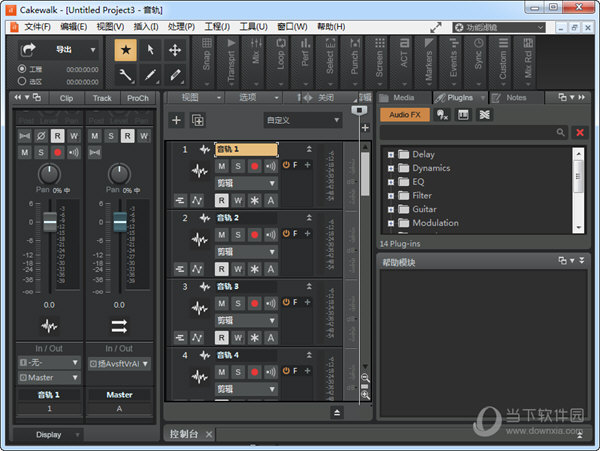Select the Edit wrench tool

126,75
